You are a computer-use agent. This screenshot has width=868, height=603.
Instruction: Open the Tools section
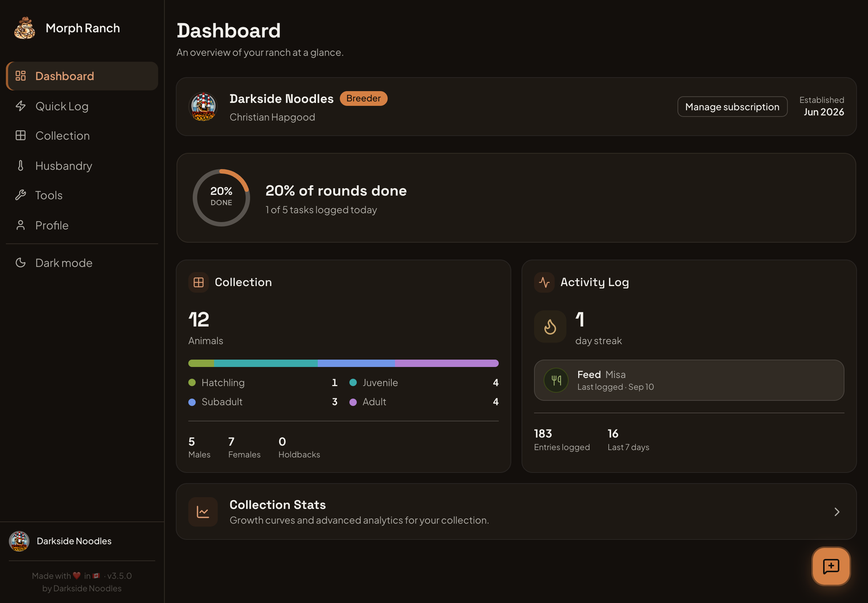(x=82, y=195)
